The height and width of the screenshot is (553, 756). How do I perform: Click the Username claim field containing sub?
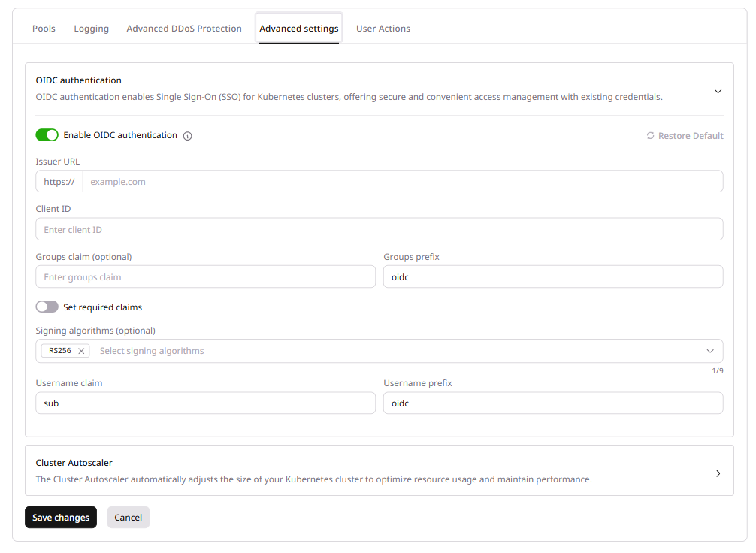[205, 403]
